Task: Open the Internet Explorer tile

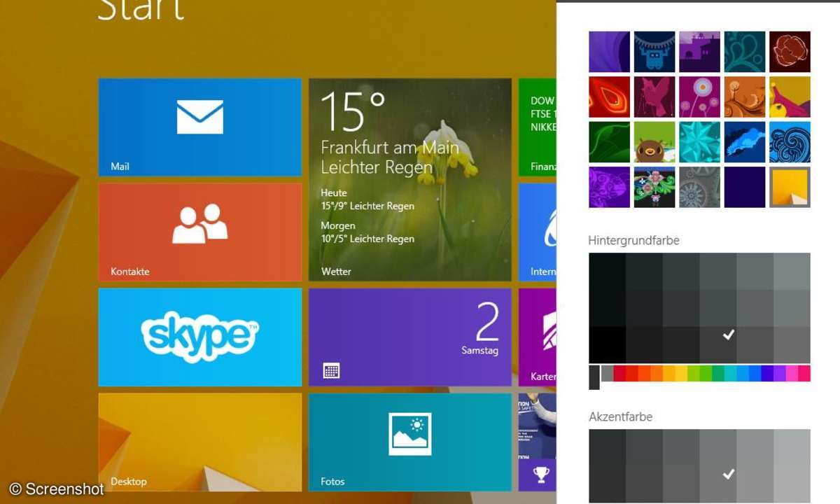Action: tap(537, 232)
